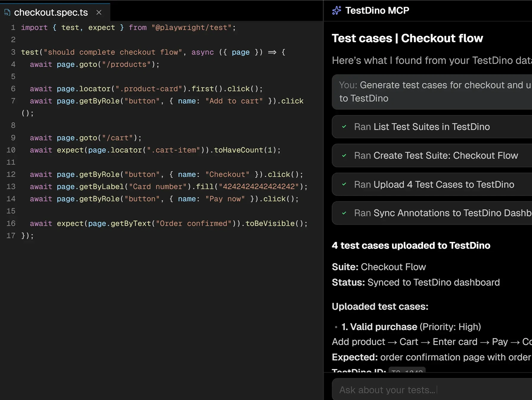Click the check icon beside Upload 4 Test Cases
This screenshot has height=400, width=532.
(344, 184)
